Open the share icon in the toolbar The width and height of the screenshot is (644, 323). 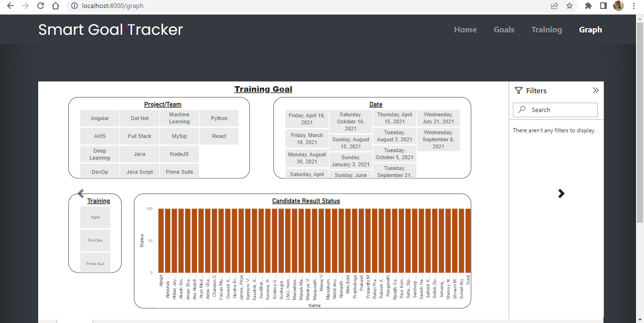pos(554,6)
